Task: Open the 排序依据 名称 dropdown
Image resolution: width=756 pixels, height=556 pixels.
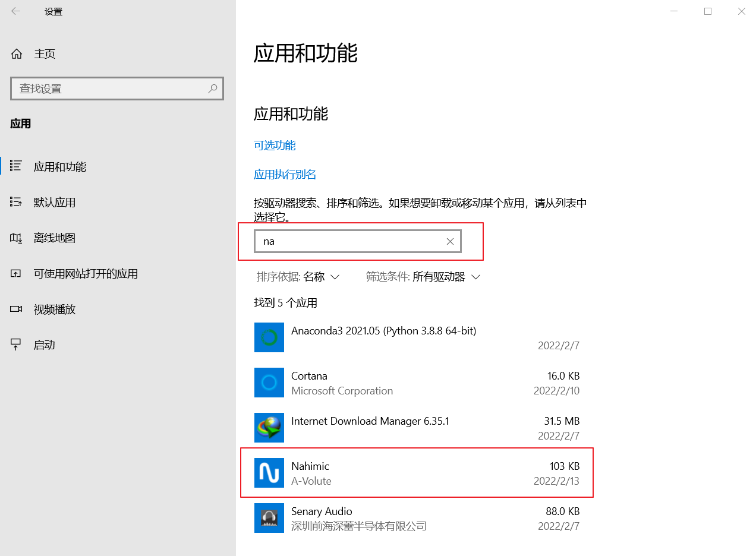Action: tap(298, 277)
